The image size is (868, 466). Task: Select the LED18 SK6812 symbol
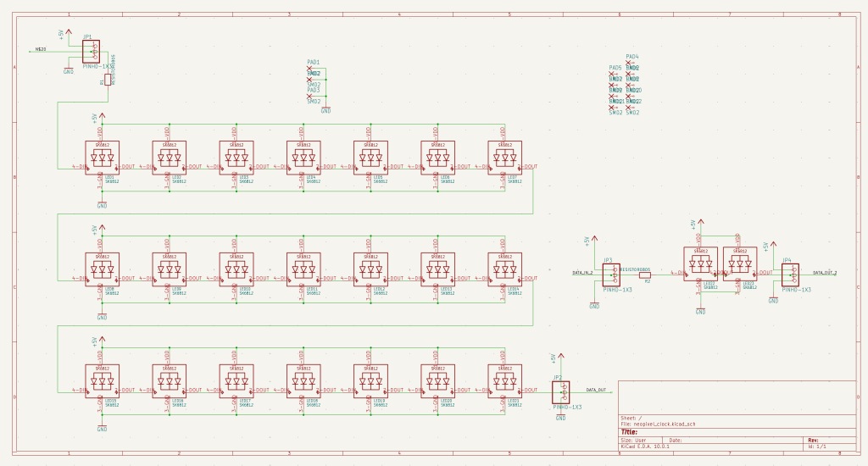[x=304, y=382]
